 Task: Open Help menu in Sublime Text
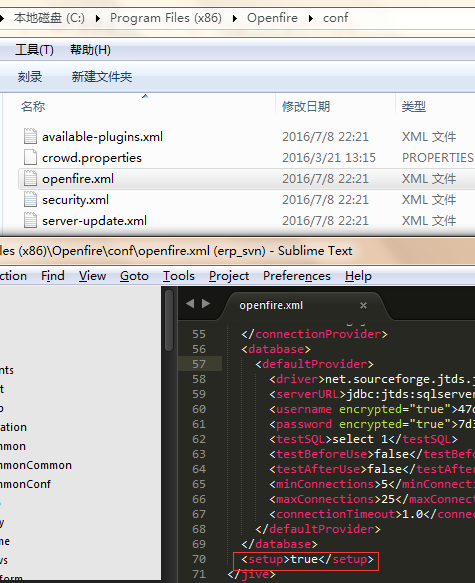coord(358,276)
